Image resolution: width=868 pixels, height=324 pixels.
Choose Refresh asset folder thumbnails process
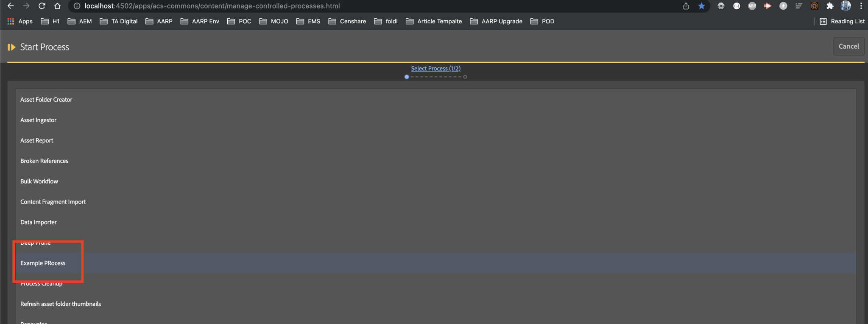(436, 304)
